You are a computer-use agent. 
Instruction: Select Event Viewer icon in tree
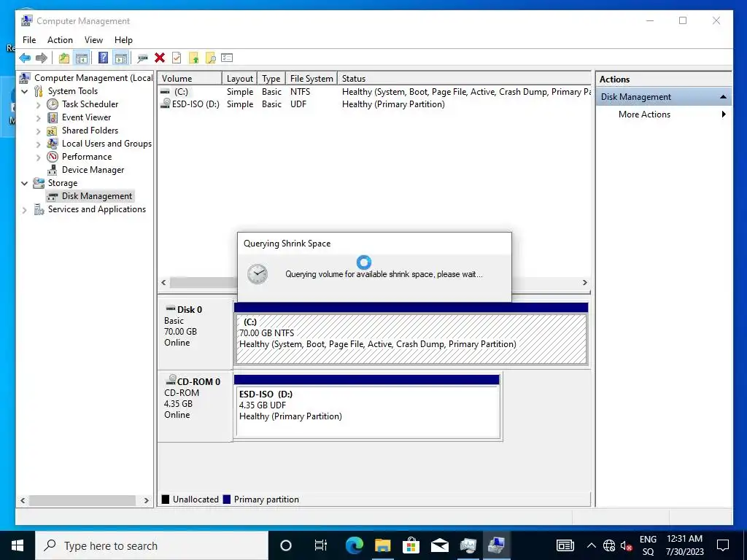click(53, 117)
